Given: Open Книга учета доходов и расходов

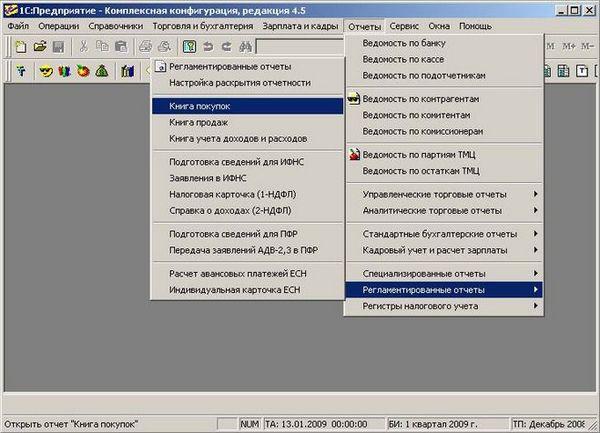Looking at the screenshot, I should (x=248, y=138).
